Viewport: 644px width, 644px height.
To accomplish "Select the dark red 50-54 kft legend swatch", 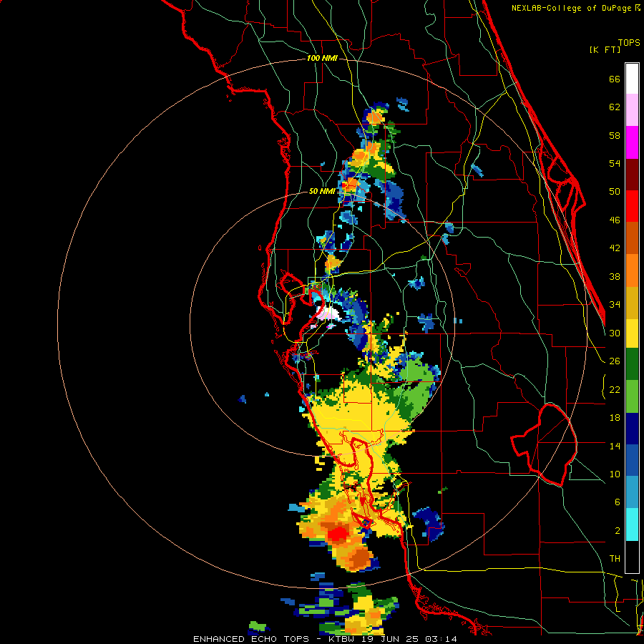I will coord(632,175).
